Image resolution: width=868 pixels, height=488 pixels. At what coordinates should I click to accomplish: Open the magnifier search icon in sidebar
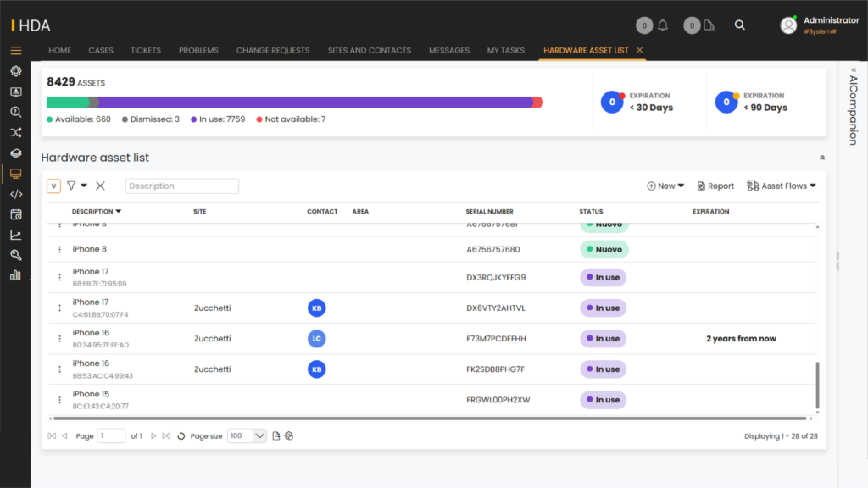coord(15,113)
